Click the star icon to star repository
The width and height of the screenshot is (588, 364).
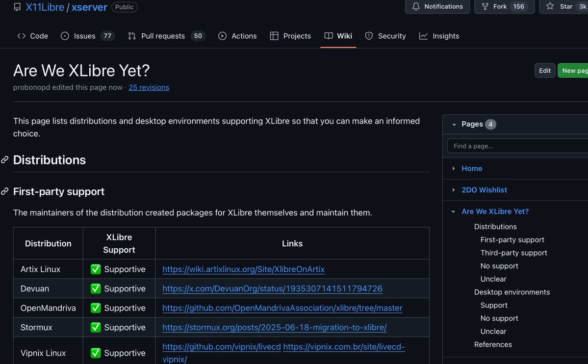[550, 6]
